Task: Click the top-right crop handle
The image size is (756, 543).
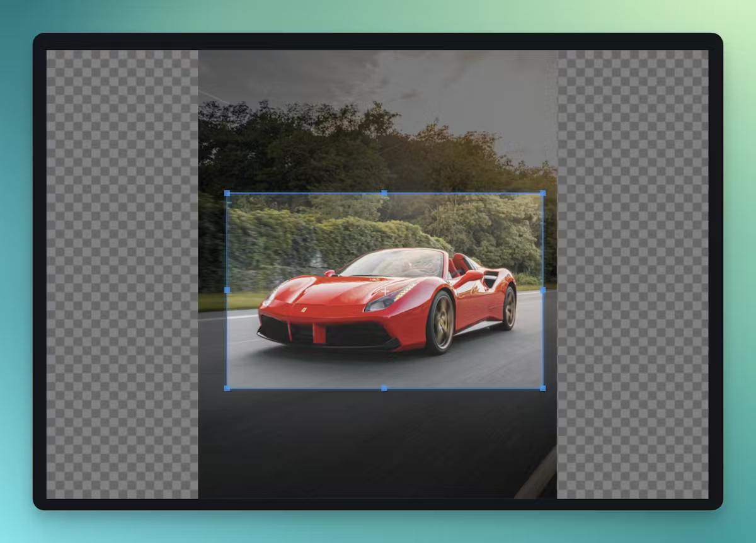Action: (x=542, y=193)
